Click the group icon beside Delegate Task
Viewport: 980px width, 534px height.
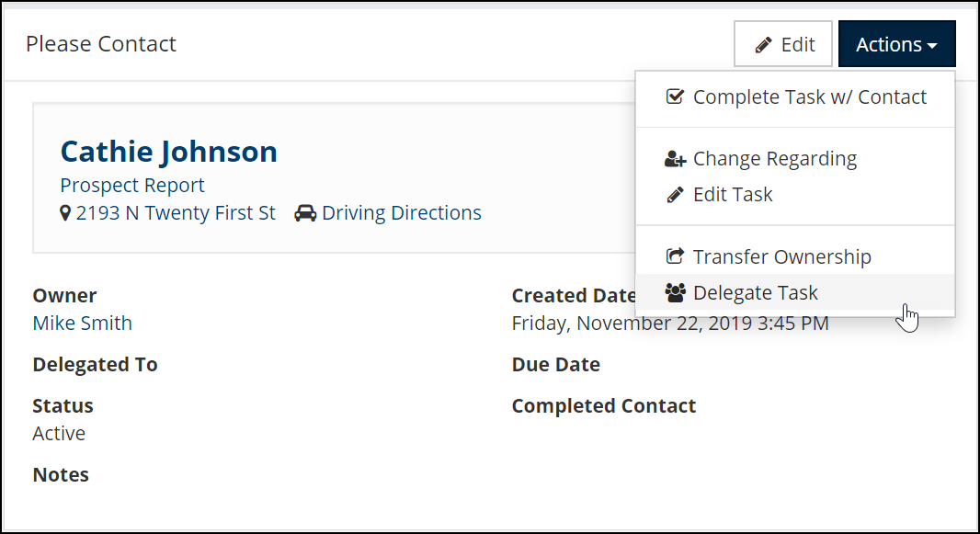675,293
